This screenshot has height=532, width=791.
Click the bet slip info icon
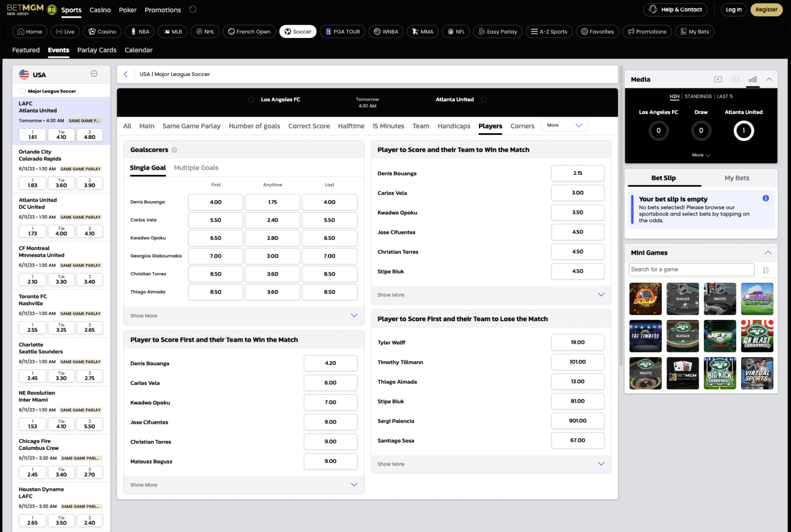point(766,198)
